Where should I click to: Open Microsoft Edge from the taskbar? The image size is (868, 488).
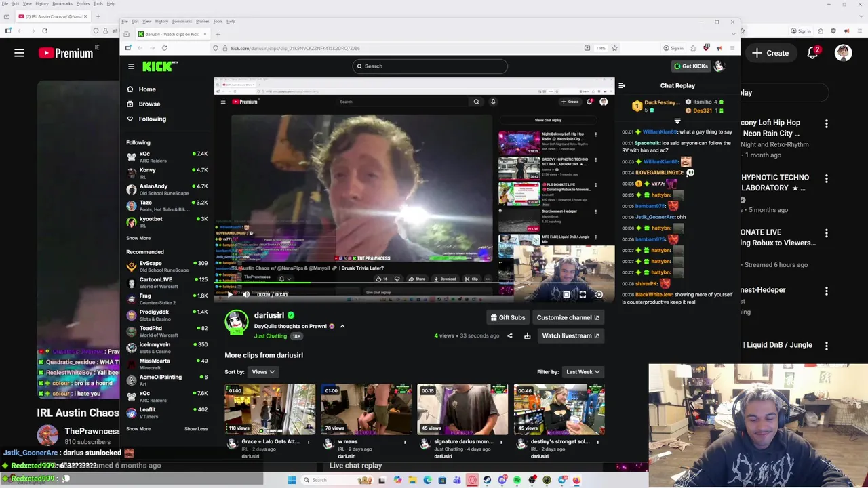pyautogui.click(x=427, y=480)
